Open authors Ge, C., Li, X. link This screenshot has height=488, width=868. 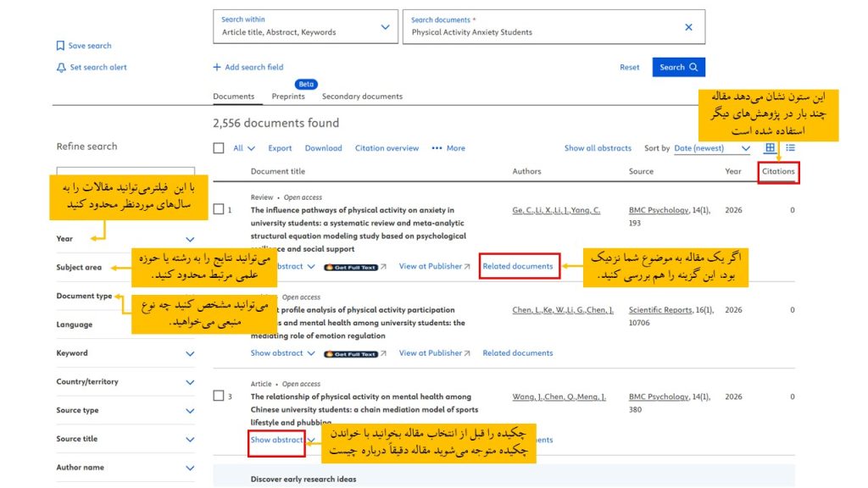556,210
